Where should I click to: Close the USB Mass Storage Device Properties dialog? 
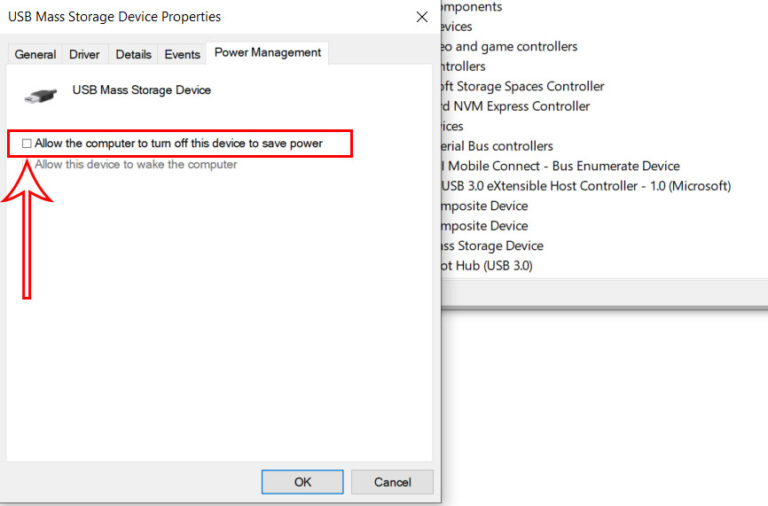[422, 17]
